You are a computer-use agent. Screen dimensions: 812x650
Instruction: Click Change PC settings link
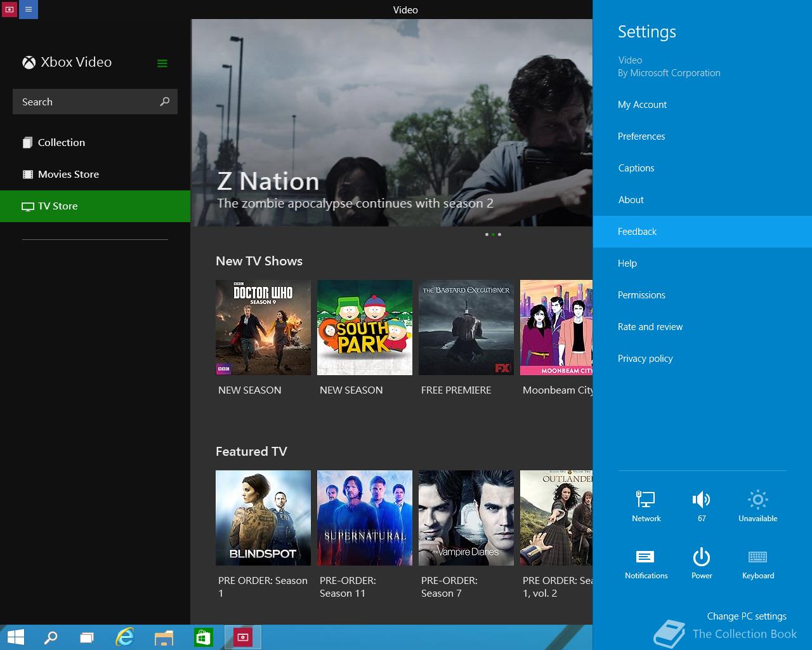pyautogui.click(x=747, y=616)
